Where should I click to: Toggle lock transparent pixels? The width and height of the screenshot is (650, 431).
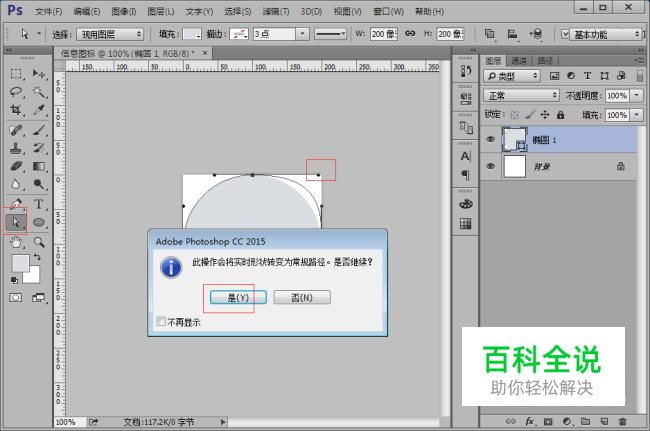point(515,115)
